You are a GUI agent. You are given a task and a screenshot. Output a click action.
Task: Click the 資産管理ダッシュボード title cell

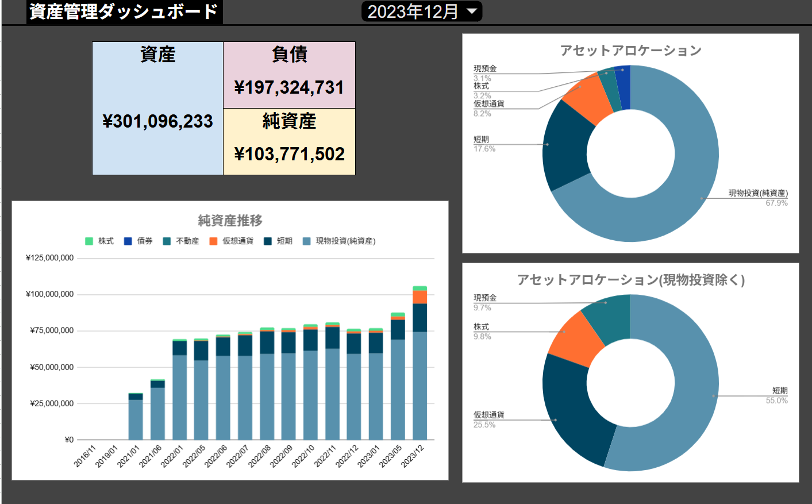[x=124, y=11]
